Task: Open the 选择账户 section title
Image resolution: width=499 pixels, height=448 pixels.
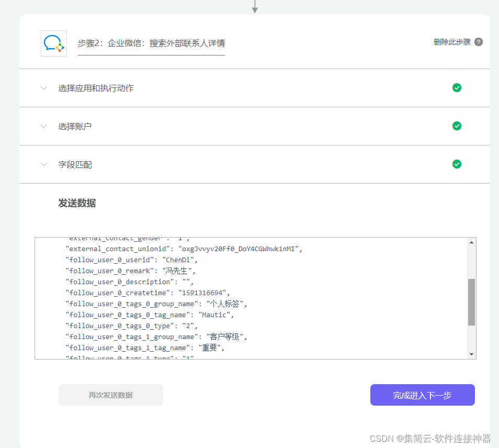Action: coord(75,127)
